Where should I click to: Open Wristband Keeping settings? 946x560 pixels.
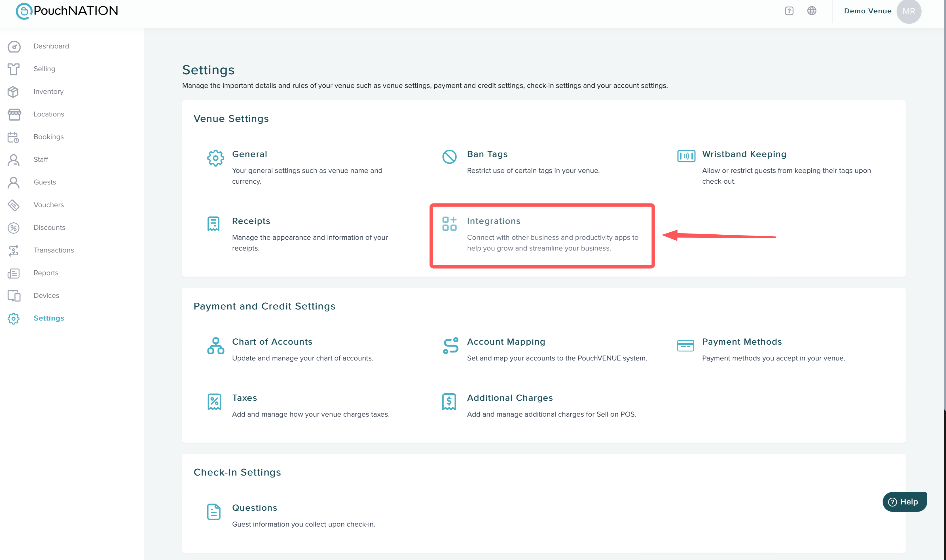[x=744, y=154]
